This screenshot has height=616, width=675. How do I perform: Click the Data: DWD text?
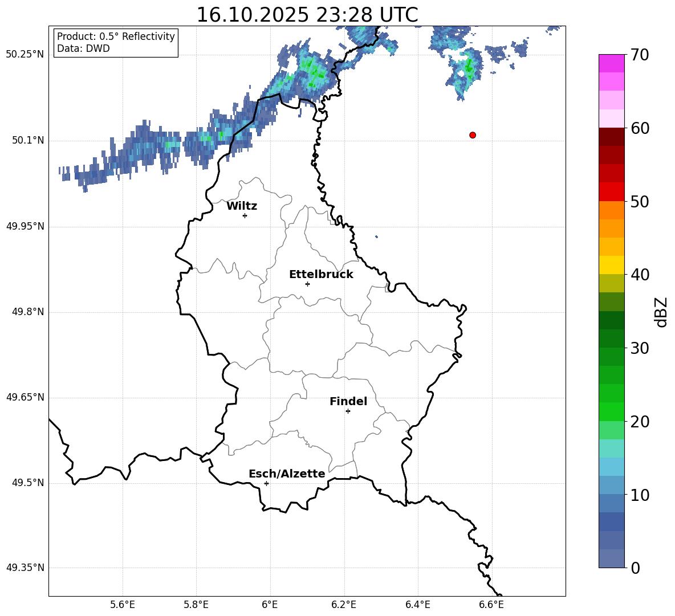coord(83,48)
